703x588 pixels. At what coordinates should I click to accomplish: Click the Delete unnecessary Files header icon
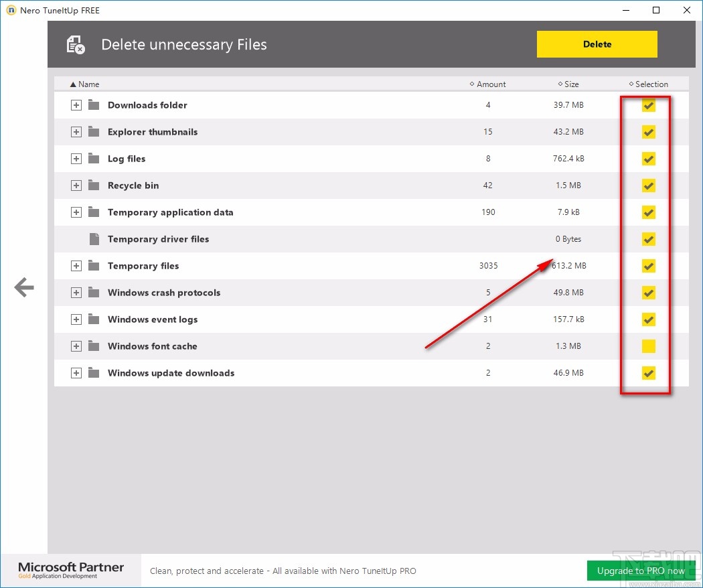click(76, 45)
